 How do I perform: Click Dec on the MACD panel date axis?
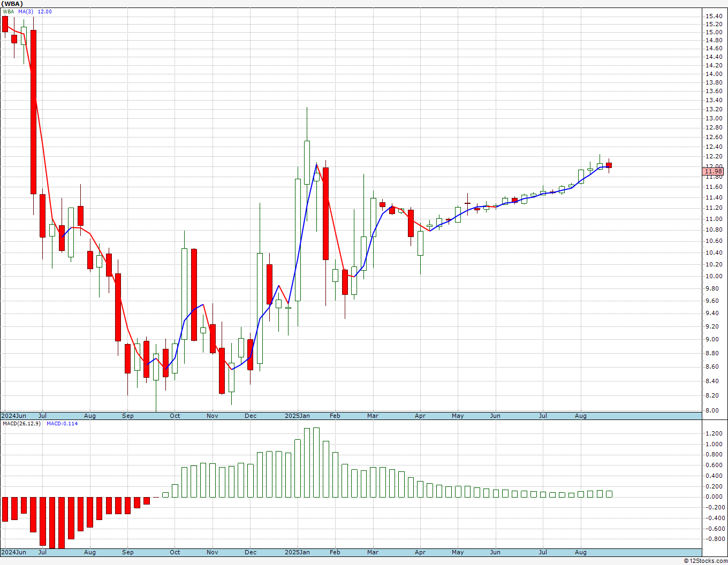tap(251, 552)
